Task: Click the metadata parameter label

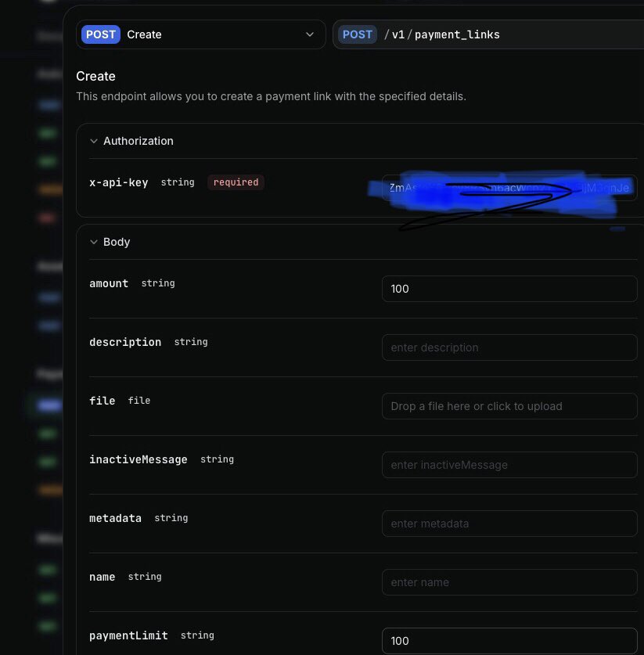Action: pyautogui.click(x=115, y=518)
